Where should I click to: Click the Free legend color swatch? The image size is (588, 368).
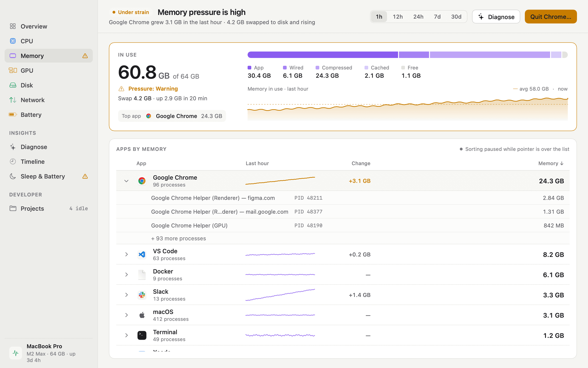403,68
